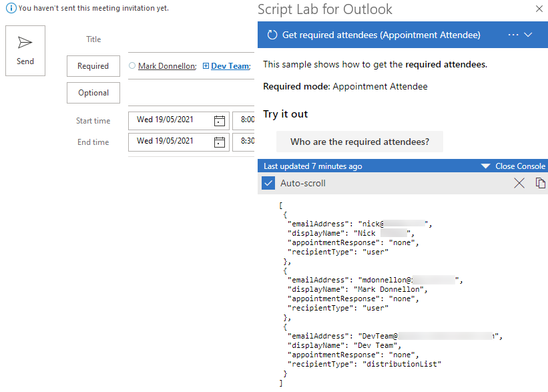Open the Start time calendar picker icon

pyautogui.click(x=218, y=120)
